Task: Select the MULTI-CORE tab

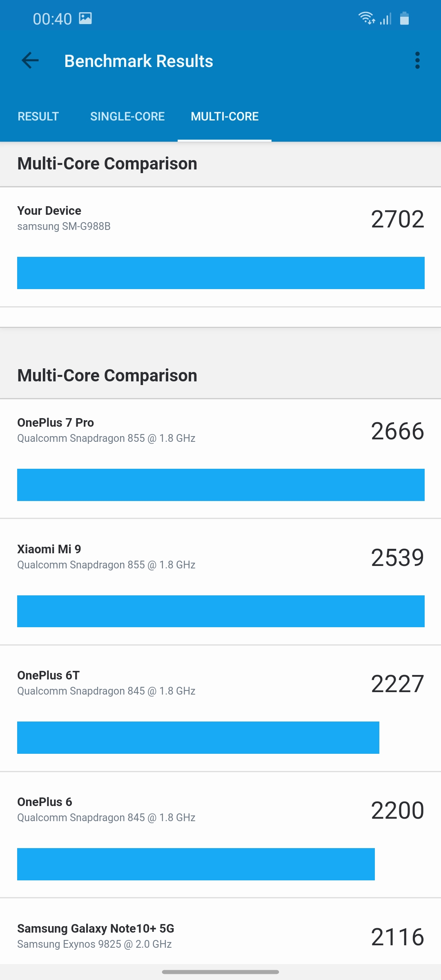Action: coord(225,116)
